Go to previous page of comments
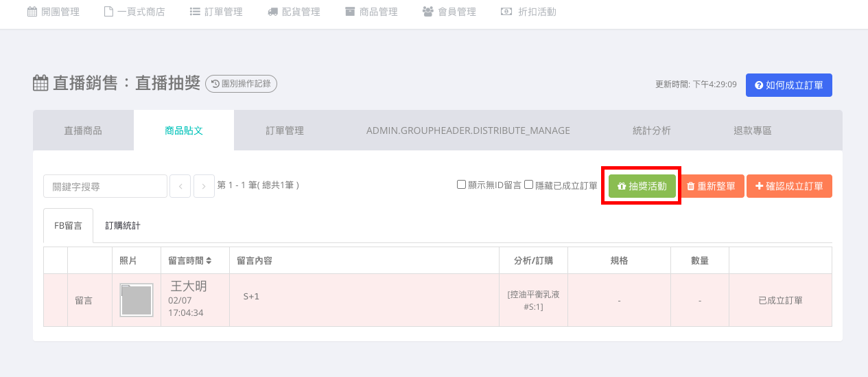The image size is (868, 377). pyautogui.click(x=180, y=186)
